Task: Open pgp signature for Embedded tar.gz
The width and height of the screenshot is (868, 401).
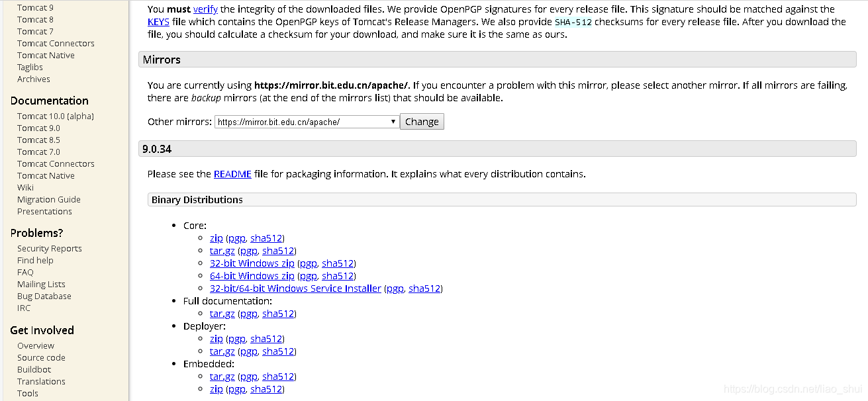Action: coord(249,377)
